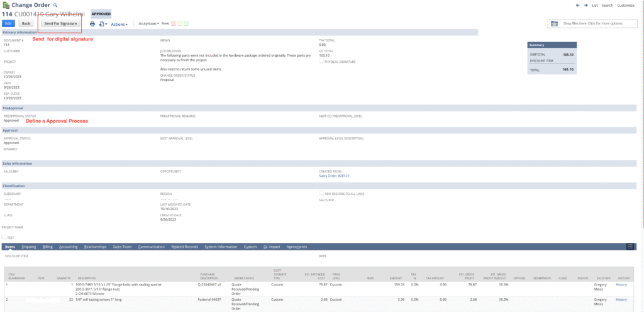
Task: Enable the Test checkbox
Action: coord(4,237)
